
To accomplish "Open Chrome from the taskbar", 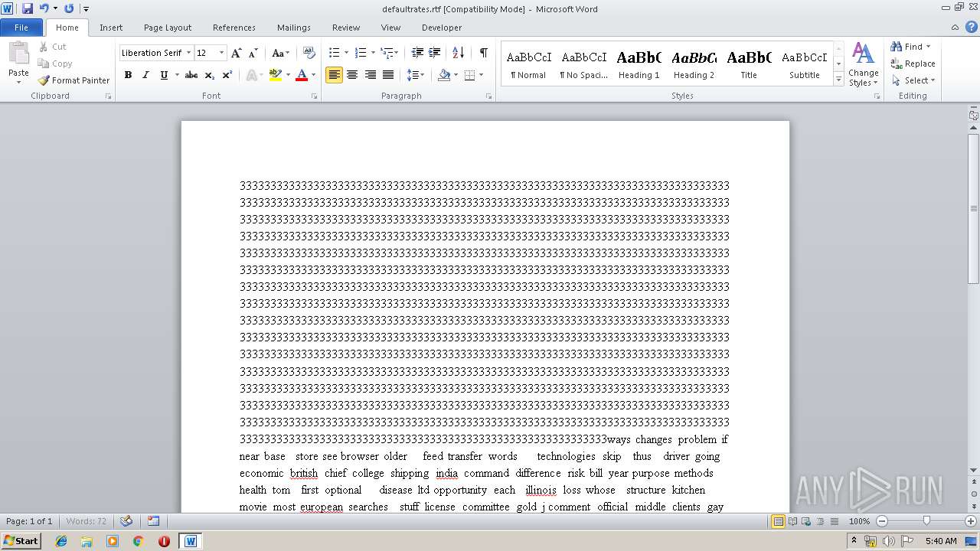I will pyautogui.click(x=138, y=541).
